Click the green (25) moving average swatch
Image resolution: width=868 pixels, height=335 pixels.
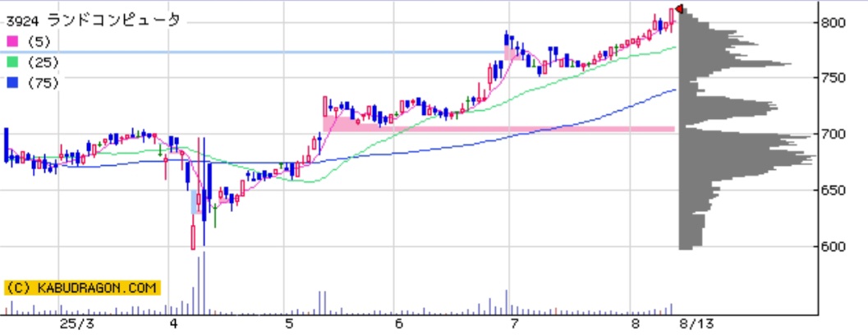coord(11,62)
